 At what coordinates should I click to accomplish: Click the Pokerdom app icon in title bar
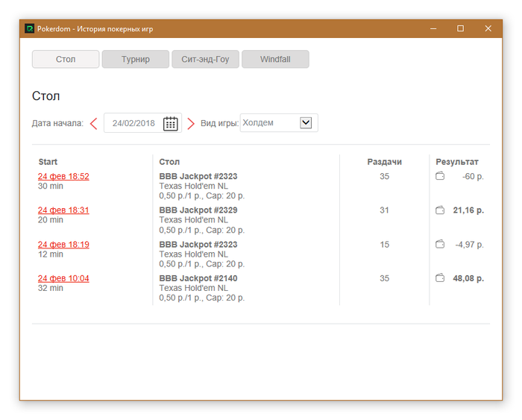coord(29,28)
